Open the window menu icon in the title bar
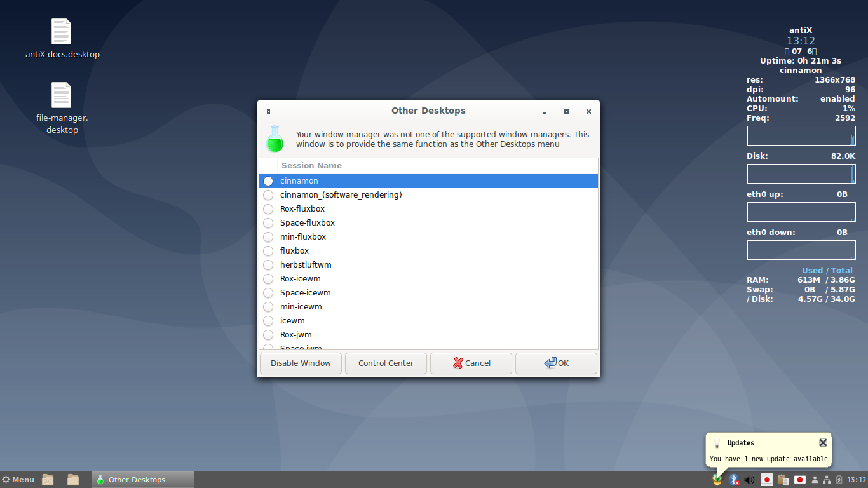The width and height of the screenshot is (868, 488). click(268, 111)
